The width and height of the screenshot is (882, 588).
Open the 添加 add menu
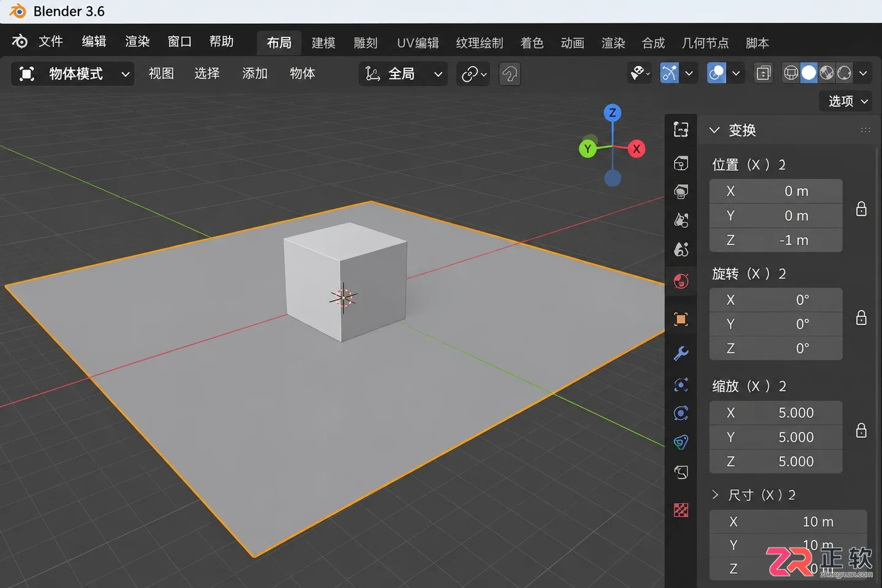coord(255,73)
